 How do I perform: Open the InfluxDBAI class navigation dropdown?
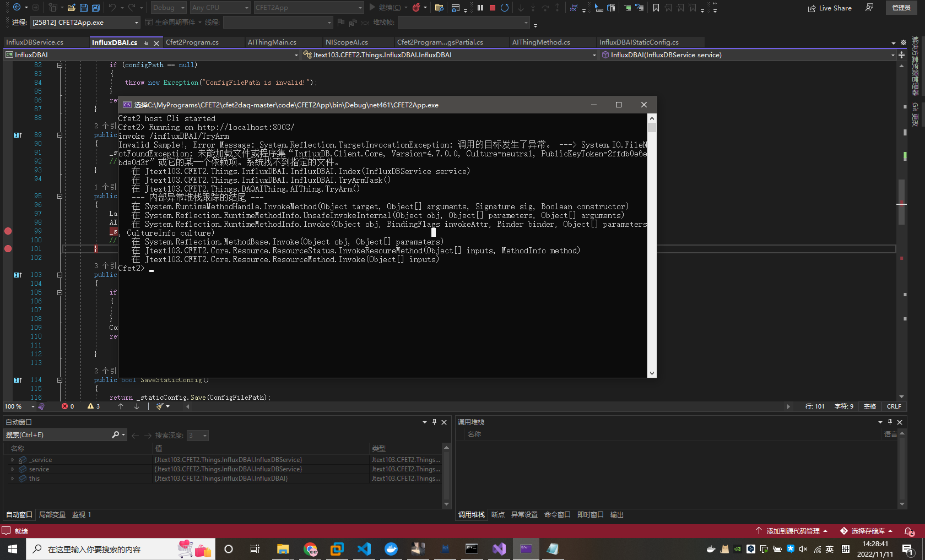pyautogui.click(x=152, y=55)
